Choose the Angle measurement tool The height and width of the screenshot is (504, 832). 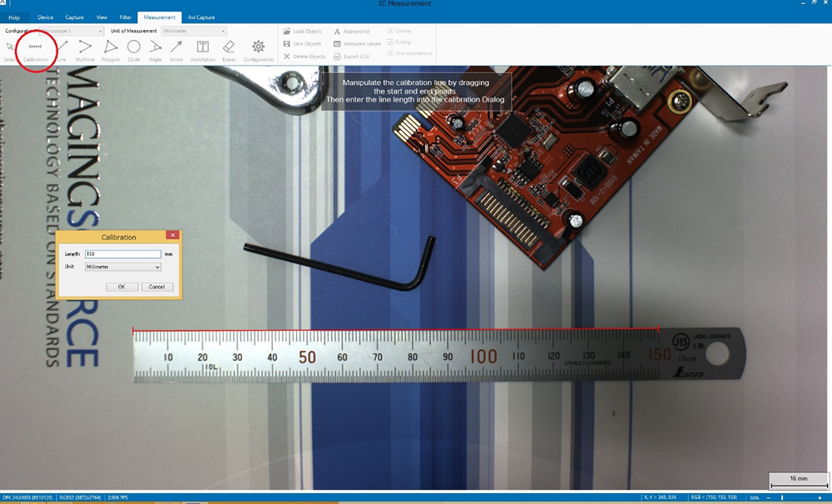(x=155, y=52)
